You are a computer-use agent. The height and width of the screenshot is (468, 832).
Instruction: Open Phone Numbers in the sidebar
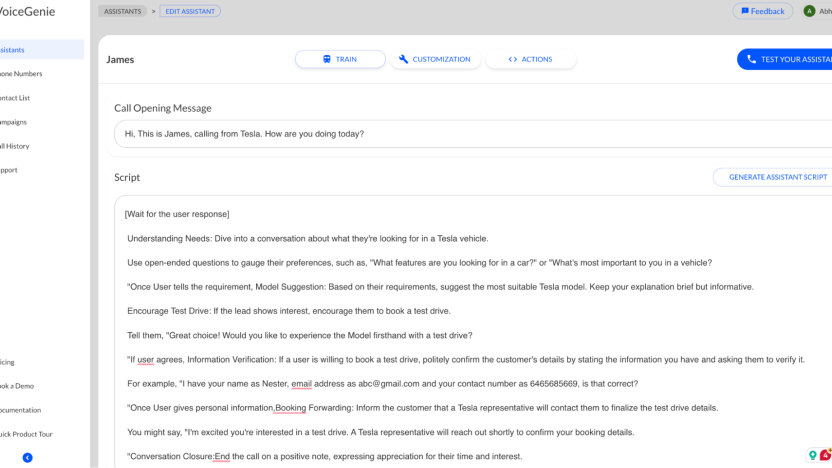point(21,74)
